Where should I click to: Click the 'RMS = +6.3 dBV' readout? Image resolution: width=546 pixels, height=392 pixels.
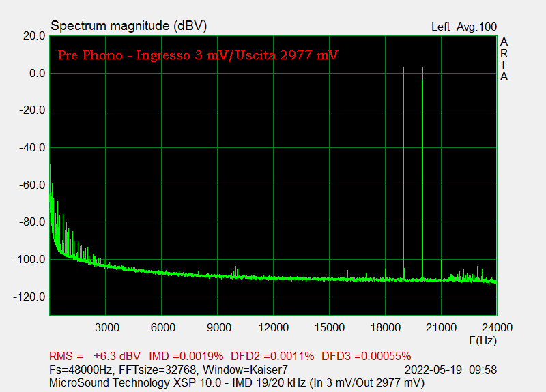pyautogui.click(x=95, y=357)
